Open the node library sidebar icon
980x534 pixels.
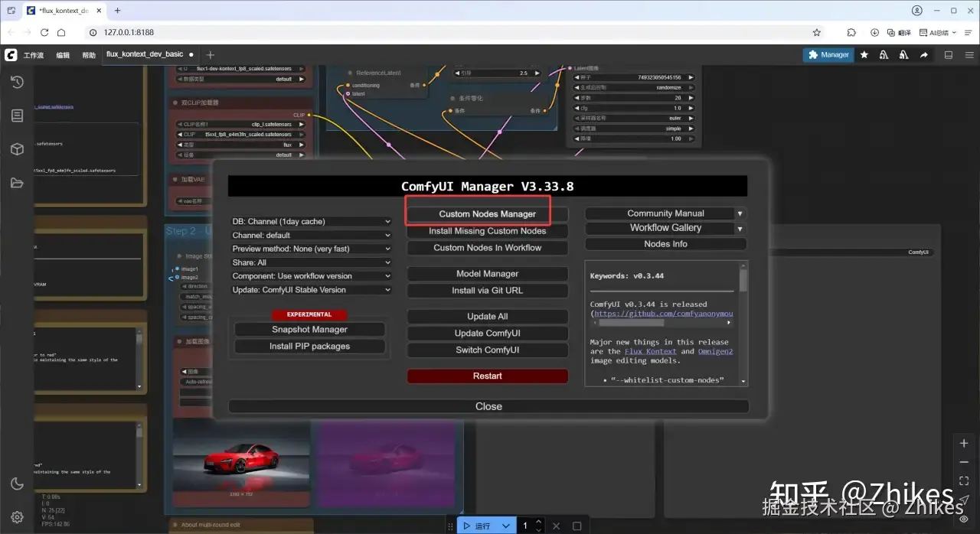pyautogui.click(x=17, y=116)
